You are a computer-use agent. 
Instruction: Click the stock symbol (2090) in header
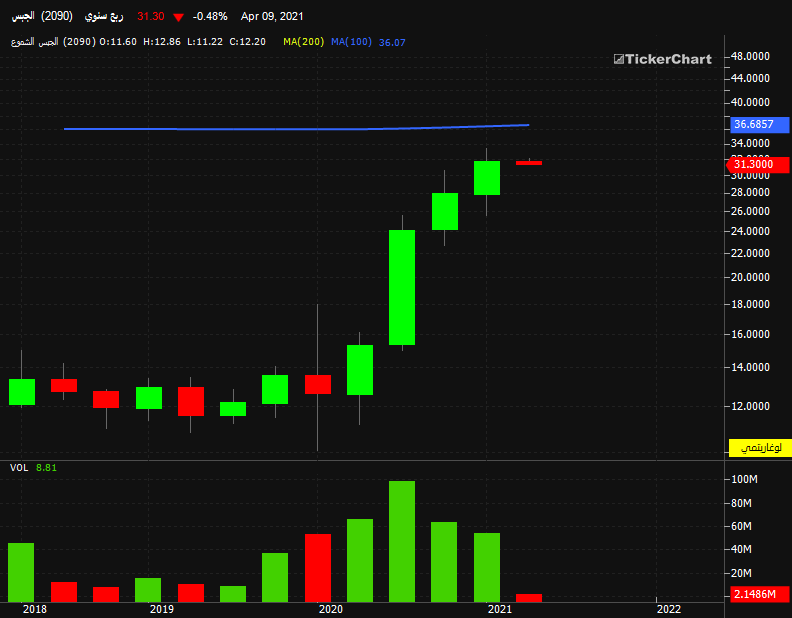click(x=57, y=16)
